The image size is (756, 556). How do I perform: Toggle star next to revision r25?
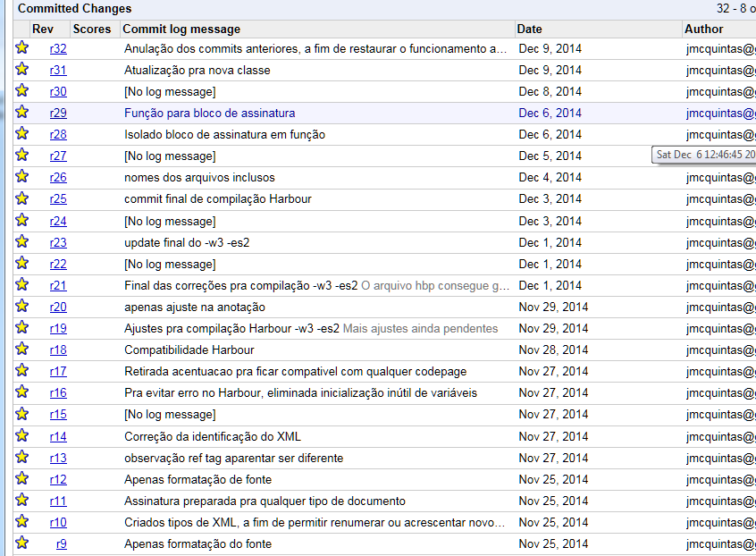click(x=21, y=198)
